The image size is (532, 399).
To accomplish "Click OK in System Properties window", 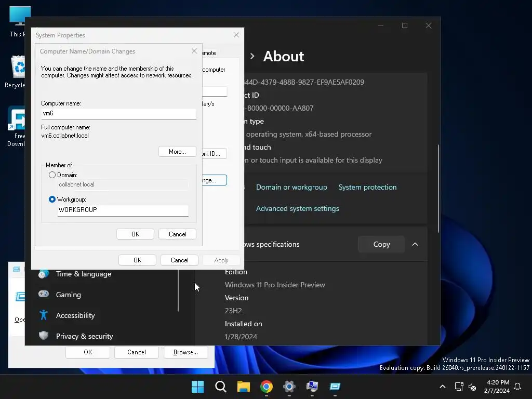I will pyautogui.click(x=137, y=260).
